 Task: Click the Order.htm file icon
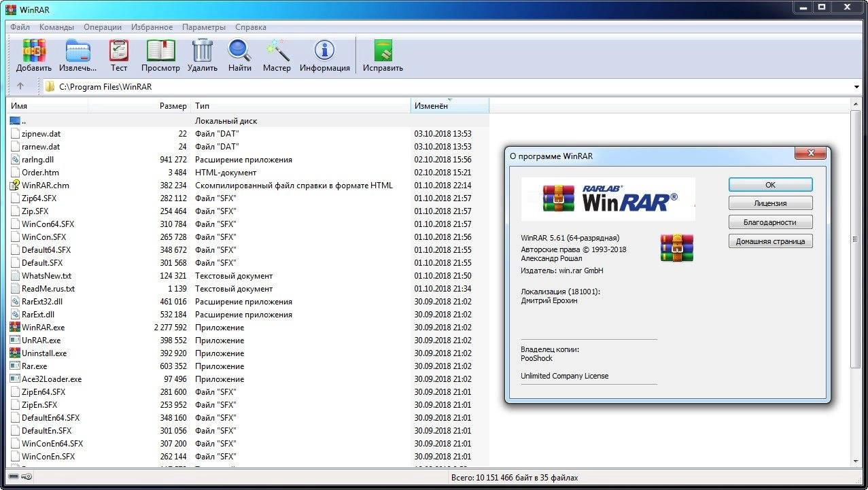click(x=15, y=173)
